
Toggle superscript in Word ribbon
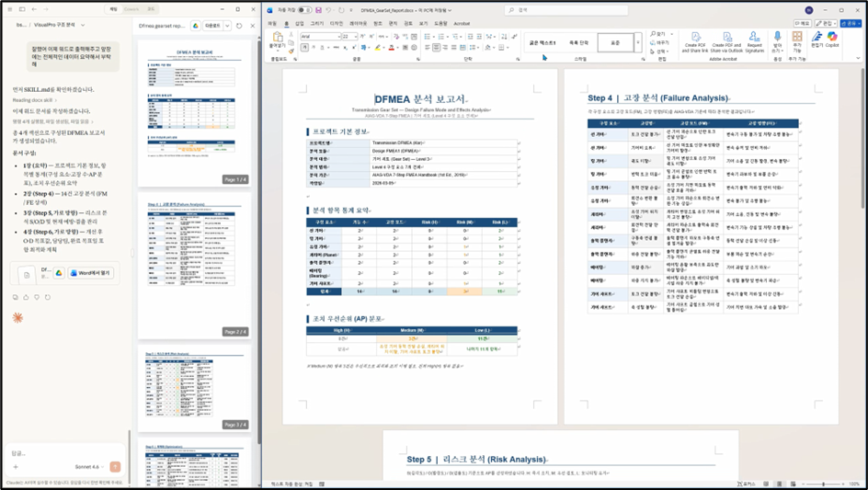pyautogui.click(x=354, y=47)
